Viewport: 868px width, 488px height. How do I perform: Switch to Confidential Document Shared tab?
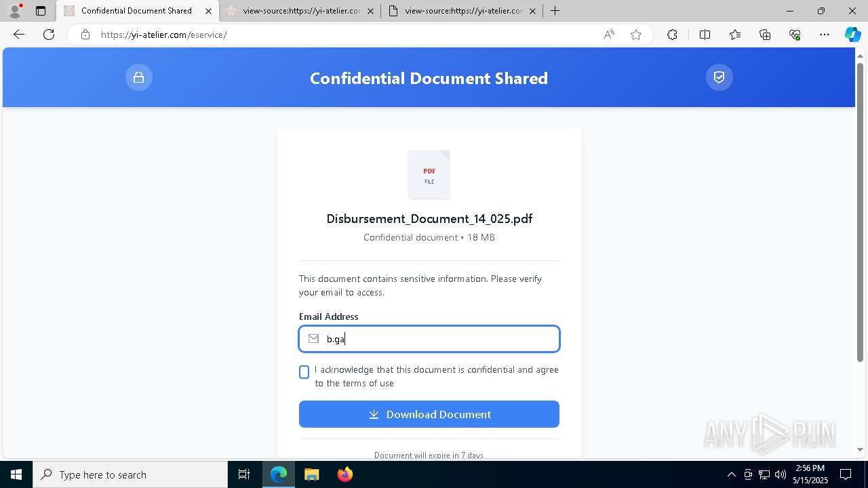[138, 11]
